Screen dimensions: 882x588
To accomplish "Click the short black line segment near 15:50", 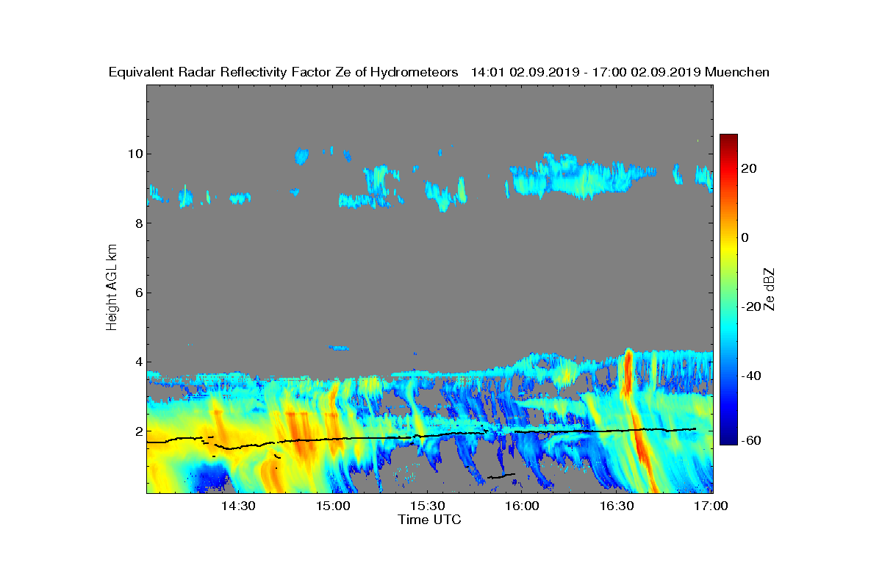I will (501, 476).
